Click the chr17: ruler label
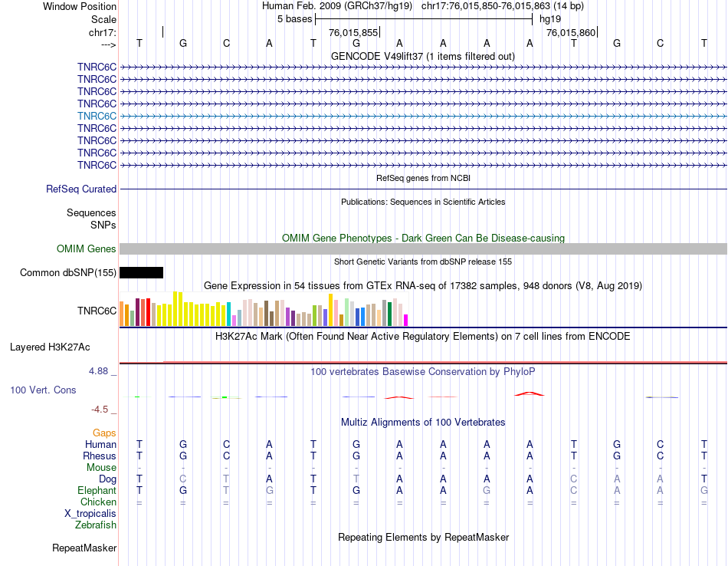The image size is (728, 566). coord(102,32)
